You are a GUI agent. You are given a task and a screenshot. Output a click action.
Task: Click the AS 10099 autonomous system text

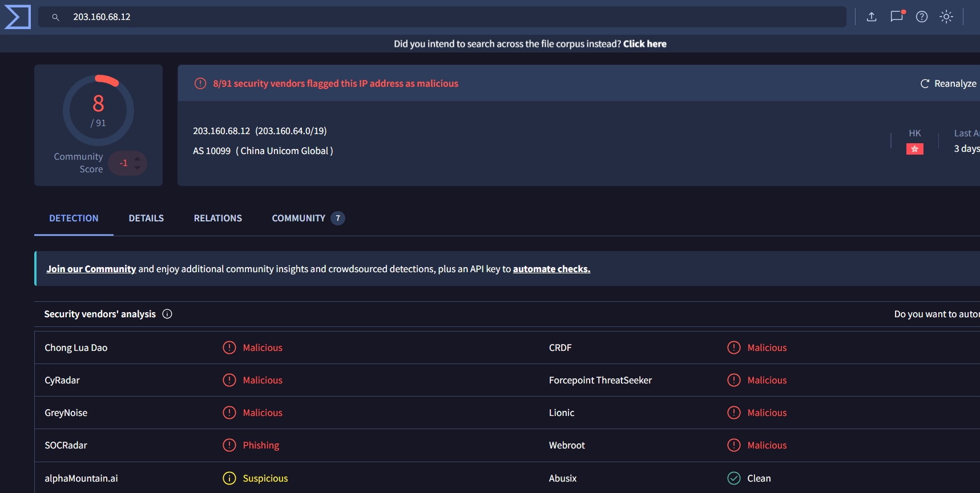tap(212, 151)
